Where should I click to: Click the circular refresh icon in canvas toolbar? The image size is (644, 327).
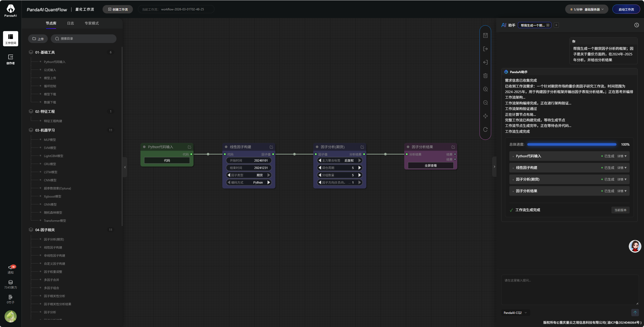click(x=485, y=129)
